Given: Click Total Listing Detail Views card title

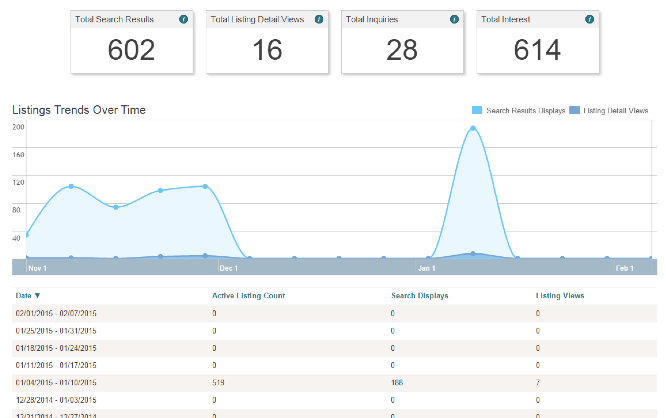Looking at the screenshot, I should click(257, 19).
